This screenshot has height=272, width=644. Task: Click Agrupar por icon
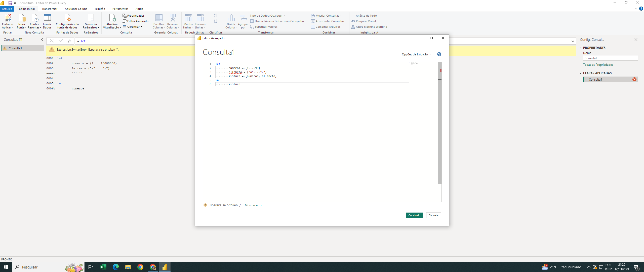243,18
